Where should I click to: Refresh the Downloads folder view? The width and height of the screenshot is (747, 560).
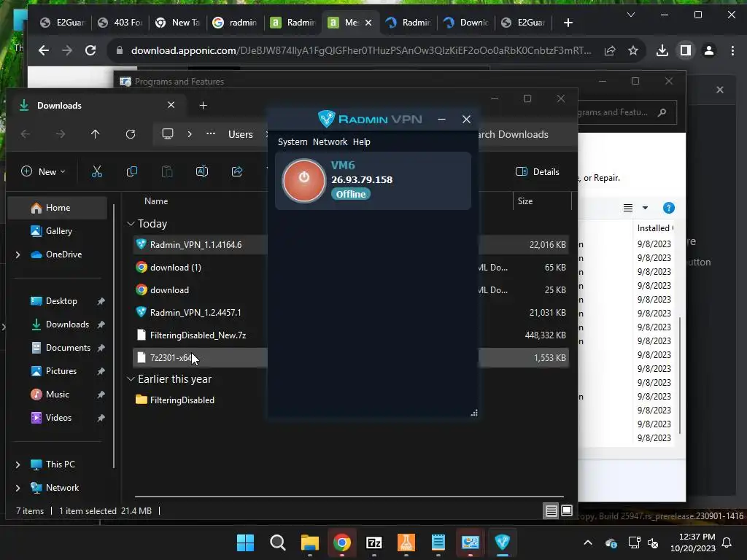(131, 134)
